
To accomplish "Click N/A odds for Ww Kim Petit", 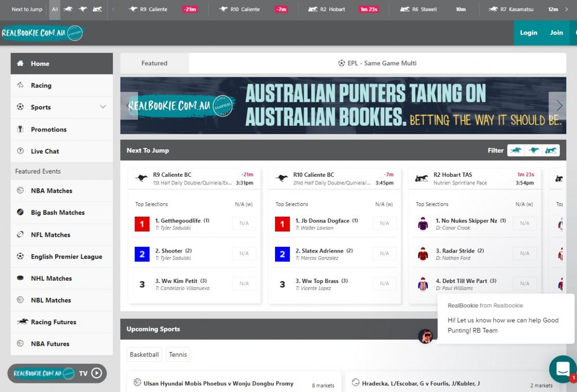I will click(244, 283).
